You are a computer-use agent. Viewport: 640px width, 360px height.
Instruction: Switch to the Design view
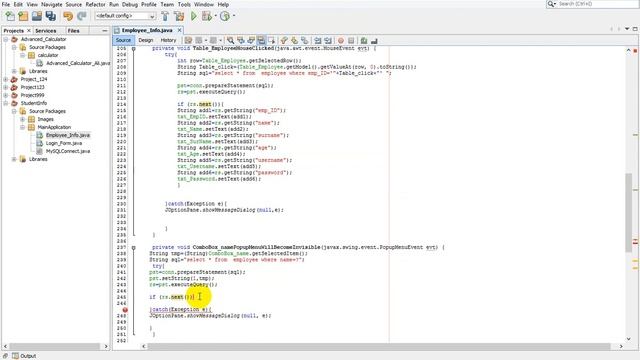pyautogui.click(x=146, y=40)
